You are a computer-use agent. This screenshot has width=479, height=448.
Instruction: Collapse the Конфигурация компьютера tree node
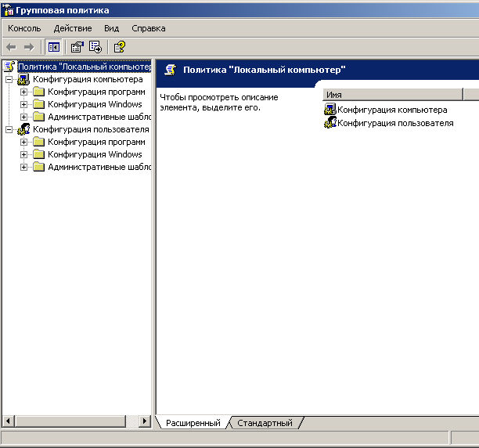point(9,79)
